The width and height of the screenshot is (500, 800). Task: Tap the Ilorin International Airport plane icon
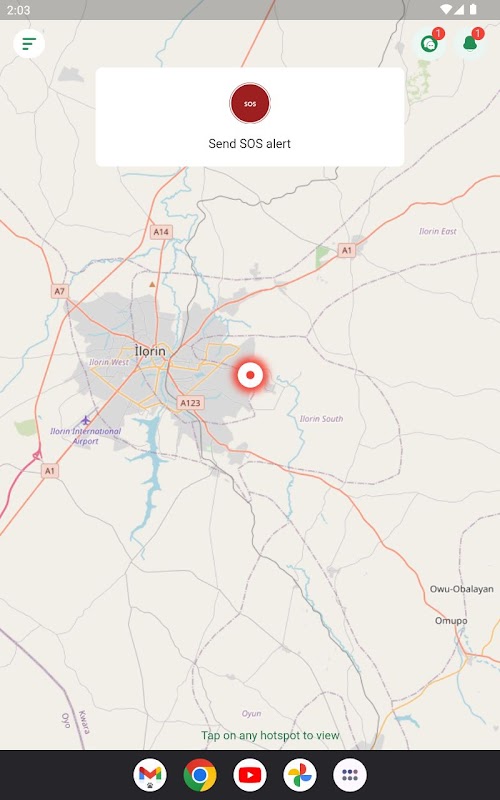pos(86,420)
